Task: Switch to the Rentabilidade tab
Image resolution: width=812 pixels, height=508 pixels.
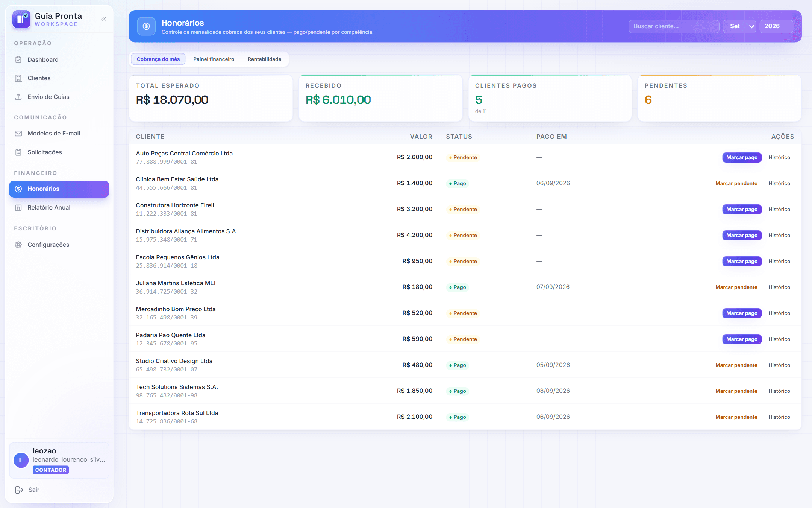Action: point(264,59)
